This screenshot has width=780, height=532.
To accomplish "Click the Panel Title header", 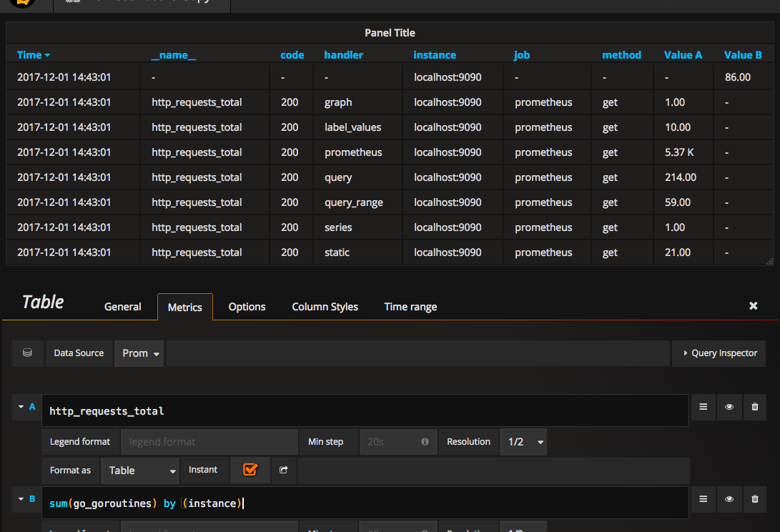I will pyautogui.click(x=390, y=33).
